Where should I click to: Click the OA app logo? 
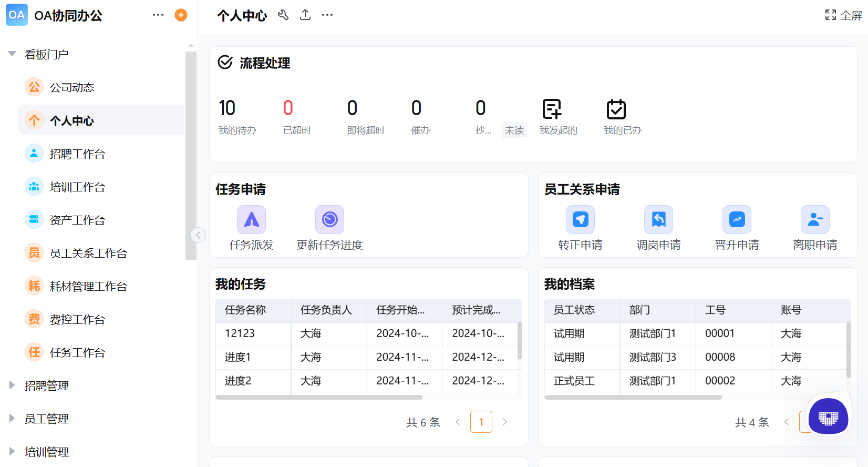coord(17,15)
